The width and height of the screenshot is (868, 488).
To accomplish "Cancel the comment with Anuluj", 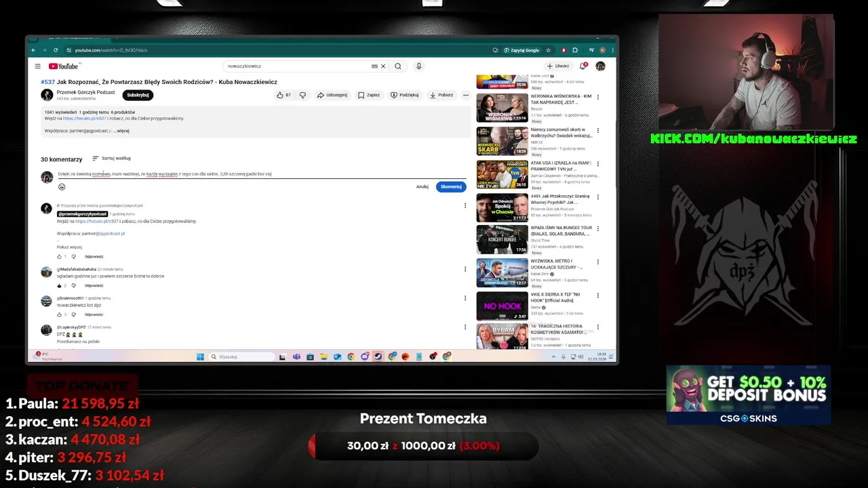I will 422,187.
